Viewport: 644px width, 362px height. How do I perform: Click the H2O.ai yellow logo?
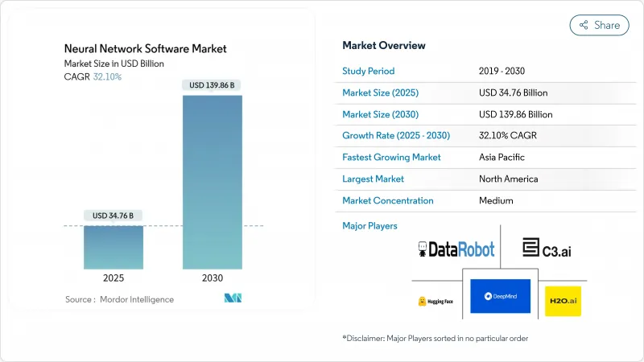tap(562, 301)
